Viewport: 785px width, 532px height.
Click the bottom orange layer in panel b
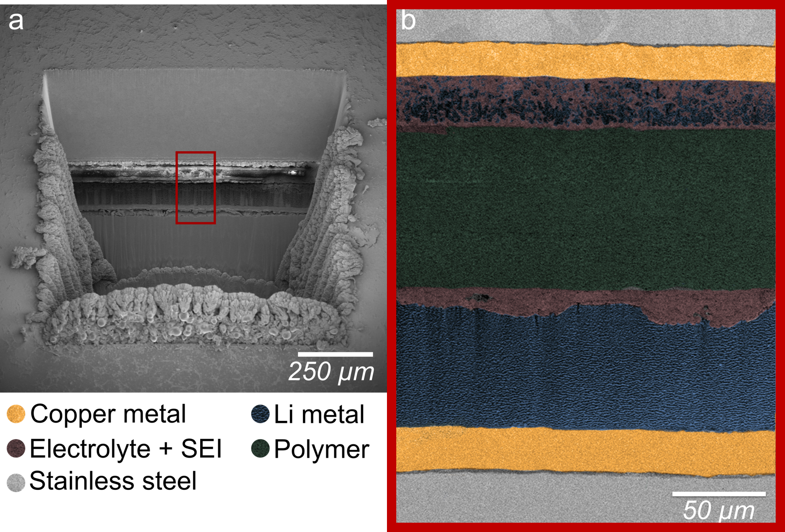click(x=585, y=450)
